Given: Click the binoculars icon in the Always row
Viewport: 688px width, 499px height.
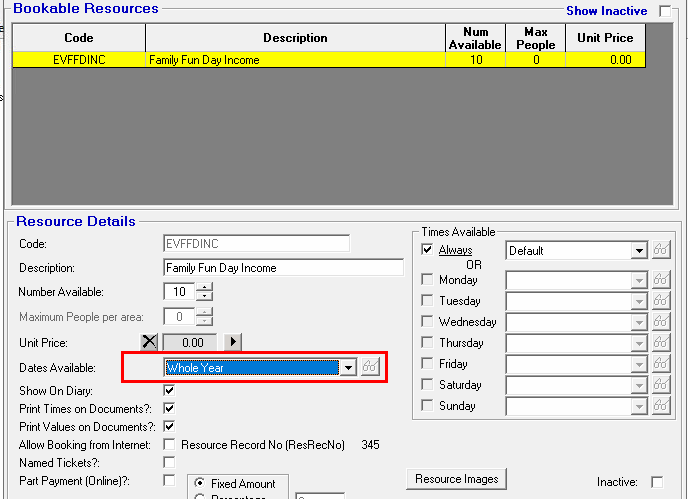Looking at the screenshot, I should [x=661, y=250].
